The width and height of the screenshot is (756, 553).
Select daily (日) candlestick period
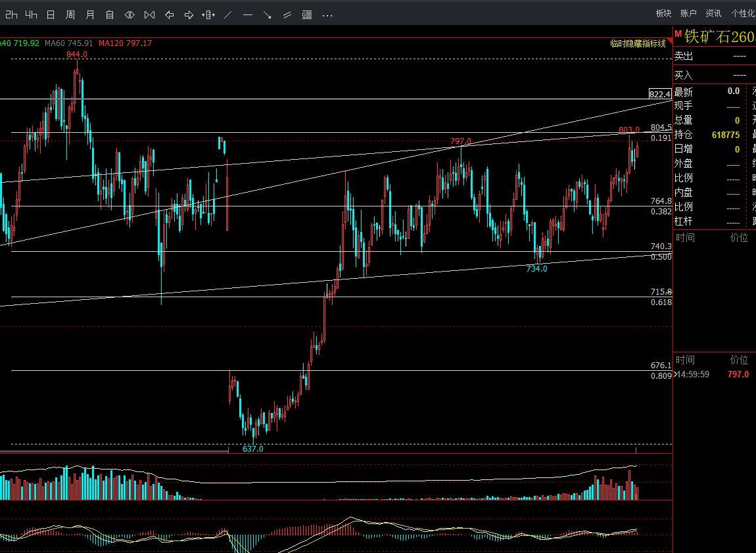51,15
